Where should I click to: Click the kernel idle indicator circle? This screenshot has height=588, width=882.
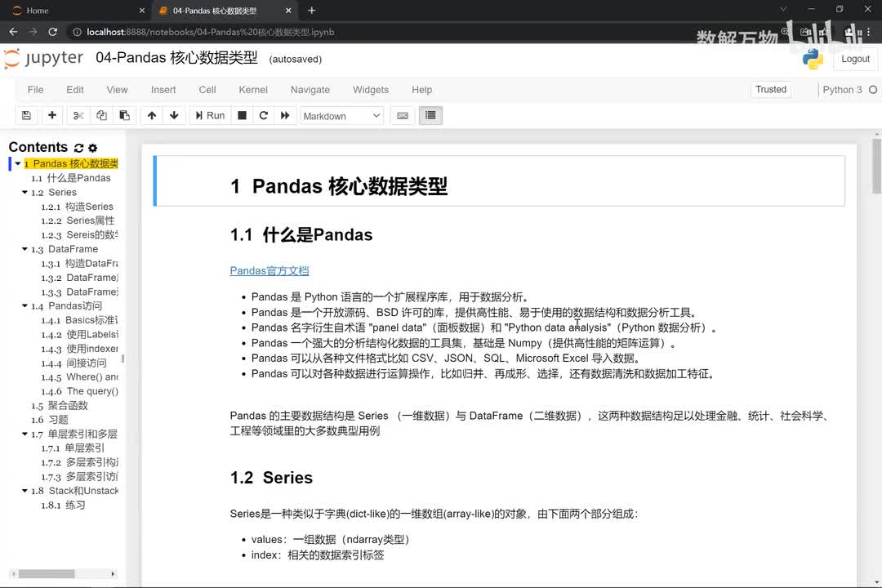point(873,90)
